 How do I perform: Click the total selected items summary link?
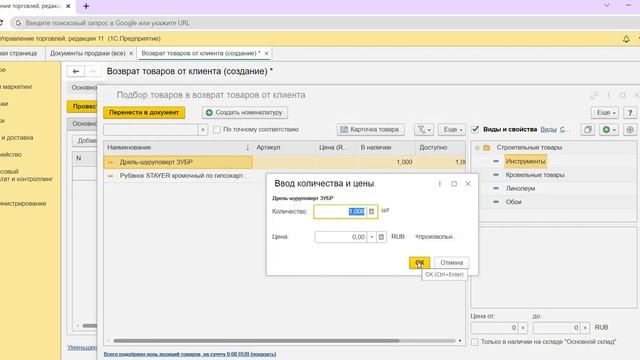point(190,354)
